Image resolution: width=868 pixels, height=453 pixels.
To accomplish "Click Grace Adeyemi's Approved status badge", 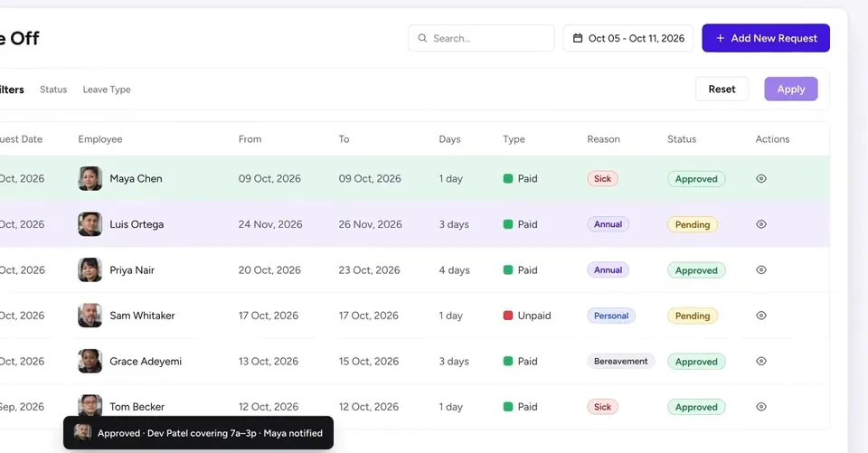I will point(696,361).
